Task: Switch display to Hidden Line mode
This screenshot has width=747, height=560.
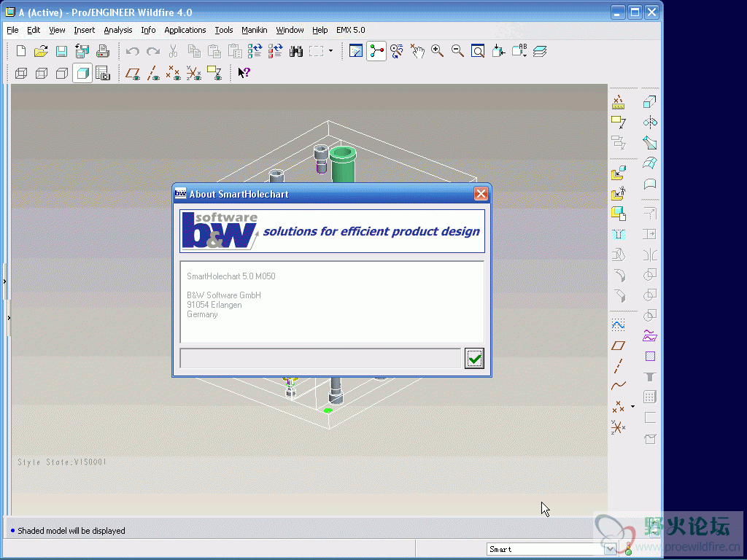Action: (42, 74)
